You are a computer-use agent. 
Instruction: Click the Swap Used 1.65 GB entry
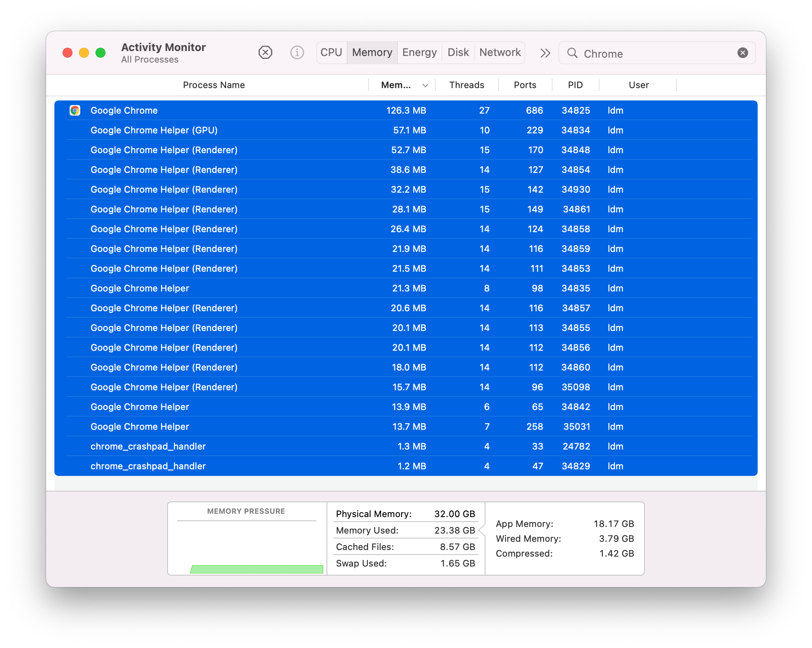(406, 563)
